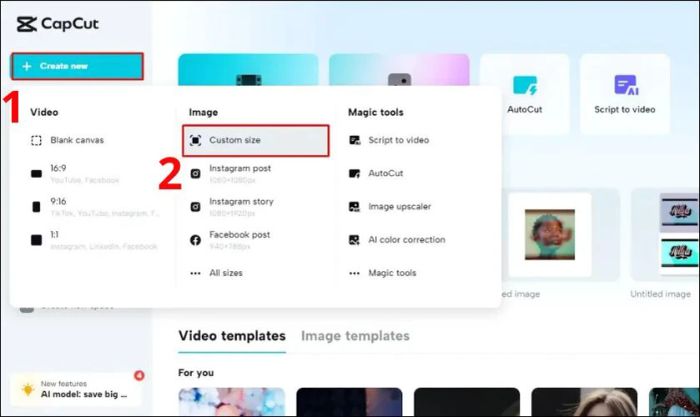700x417 pixels.
Task: Open the woman's face video template
Action: (x=584, y=402)
